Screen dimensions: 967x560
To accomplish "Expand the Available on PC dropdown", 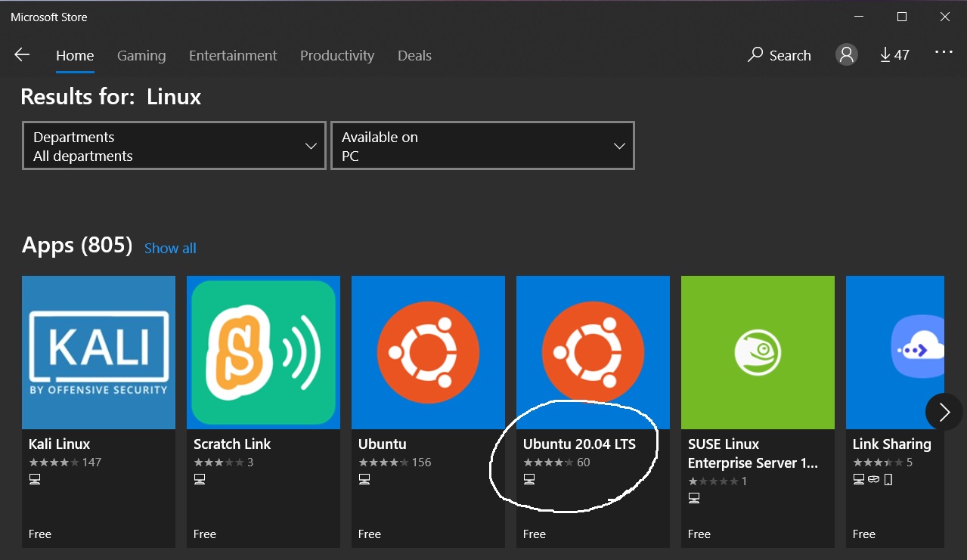I will (482, 146).
